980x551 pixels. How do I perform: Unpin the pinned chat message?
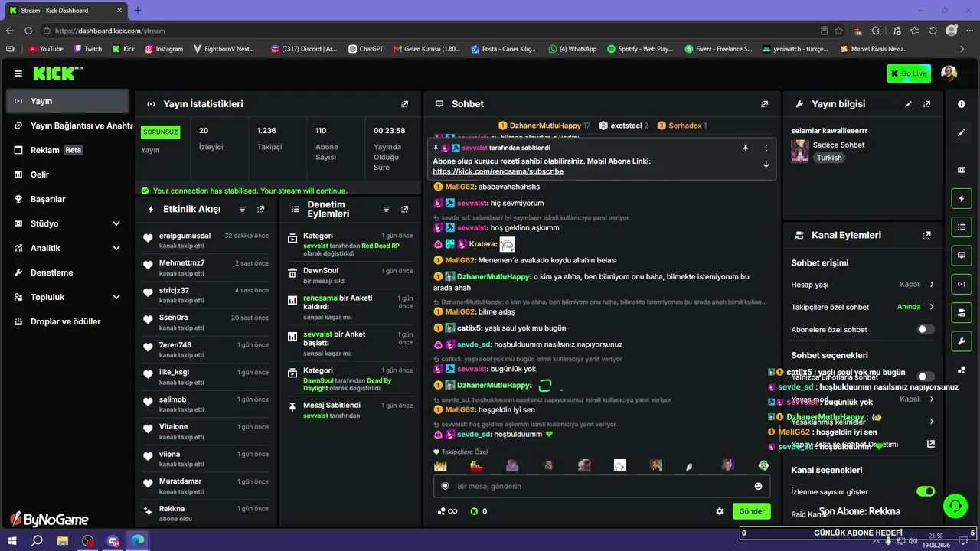[745, 148]
